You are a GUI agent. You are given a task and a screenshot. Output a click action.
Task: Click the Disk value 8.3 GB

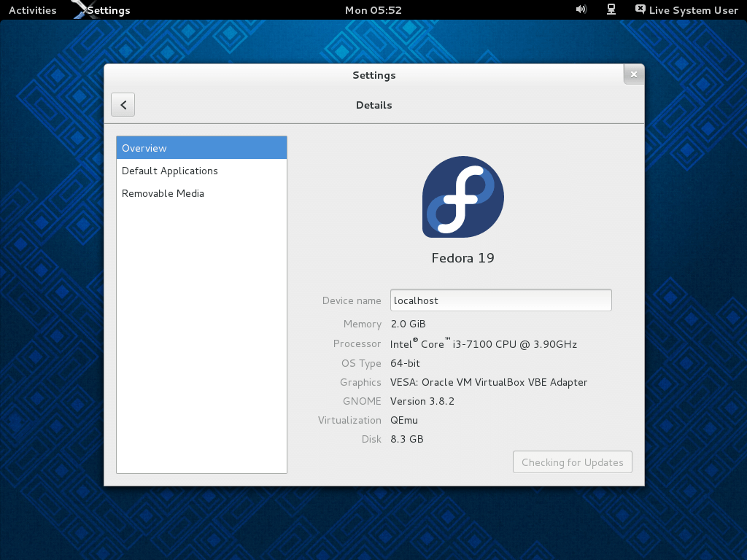[407, 439]
